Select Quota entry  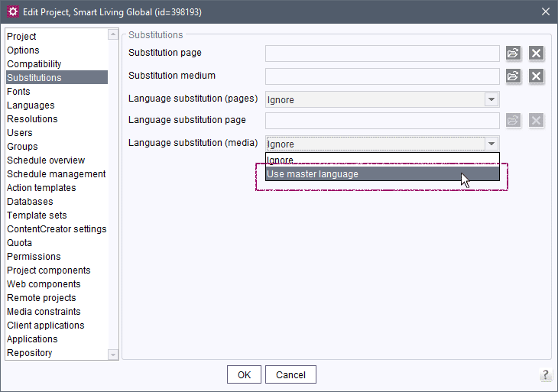[57, 242]
